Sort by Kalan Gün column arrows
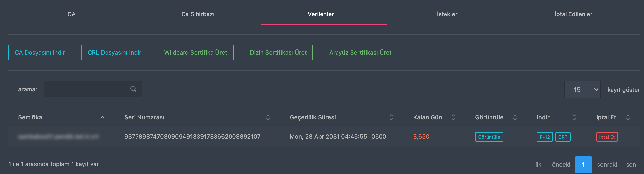Viewport: 644px width, 174px height. click(453, 117)
